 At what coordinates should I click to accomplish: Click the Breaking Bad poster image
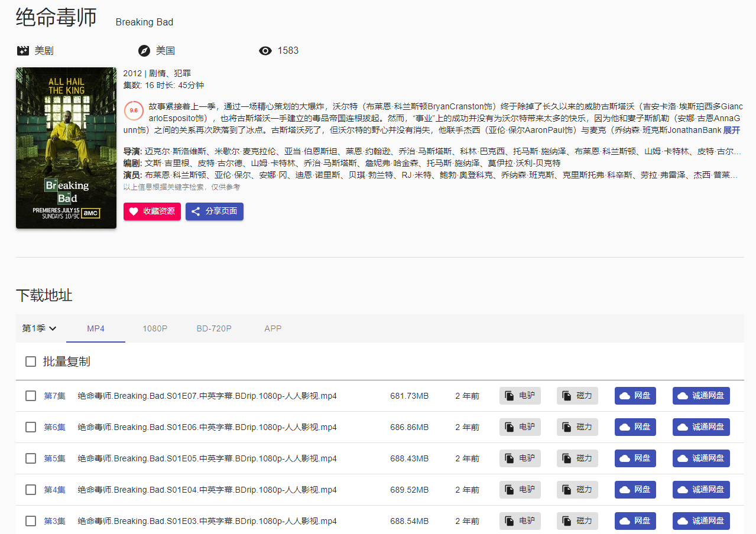[66, 148]
